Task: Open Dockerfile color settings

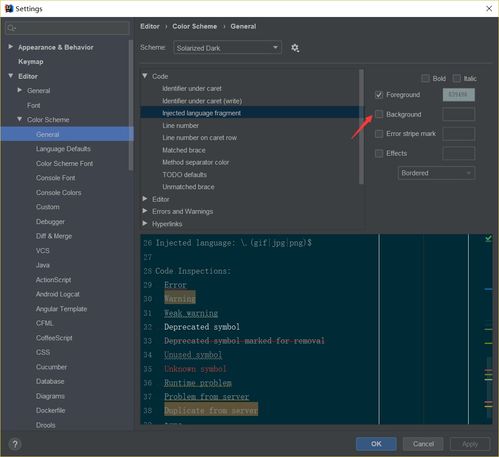Action: tap(50, 410)
